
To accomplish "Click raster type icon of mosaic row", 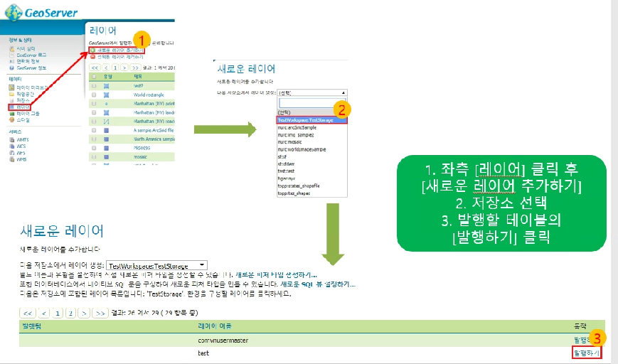I will tap(106, 157).
